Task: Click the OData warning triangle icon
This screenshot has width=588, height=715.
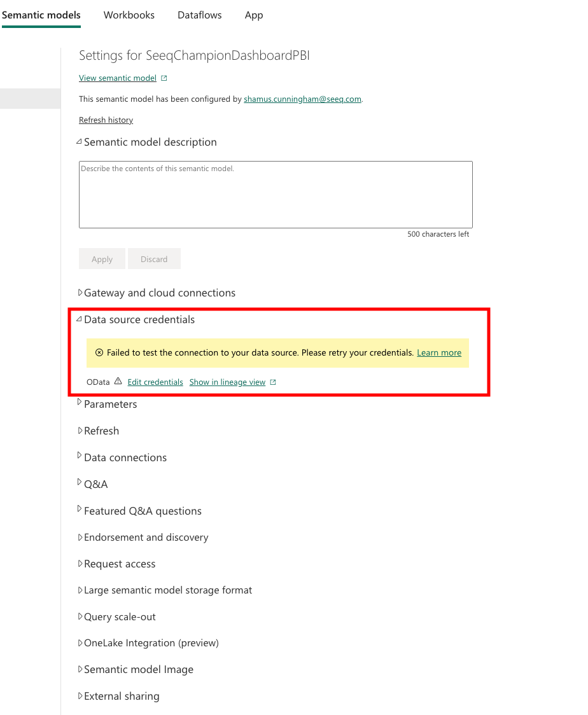Action: [x=118, y=382]
